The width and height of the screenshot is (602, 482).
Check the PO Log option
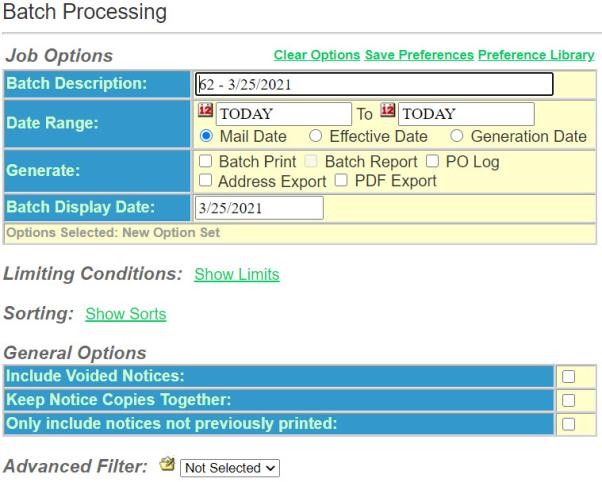434,162
